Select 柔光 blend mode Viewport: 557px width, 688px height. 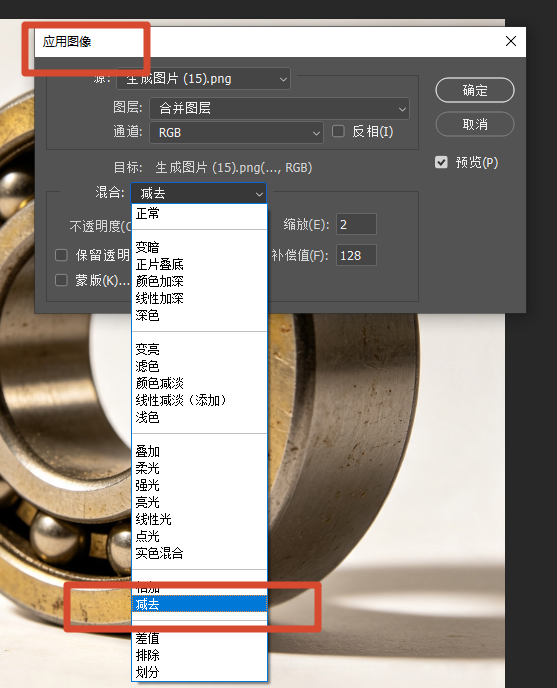click(x=199, y=468)
